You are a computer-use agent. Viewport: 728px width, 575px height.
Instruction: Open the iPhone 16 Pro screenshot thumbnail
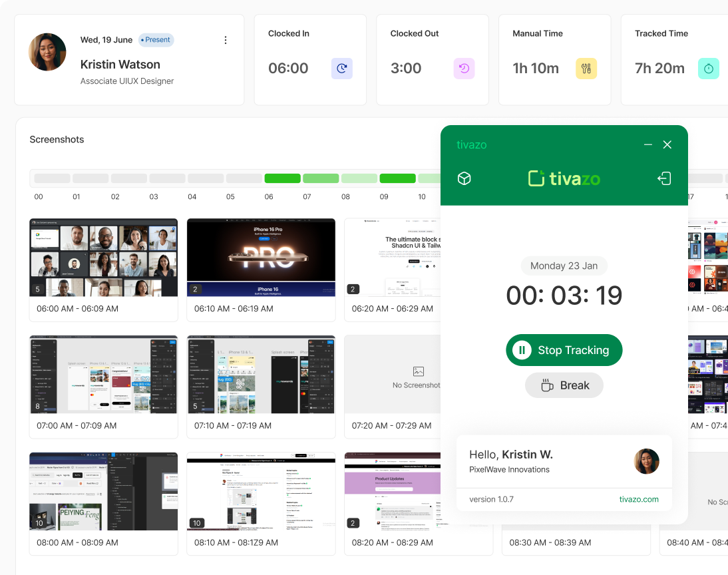pyautogui.click(x=261, y=258)
